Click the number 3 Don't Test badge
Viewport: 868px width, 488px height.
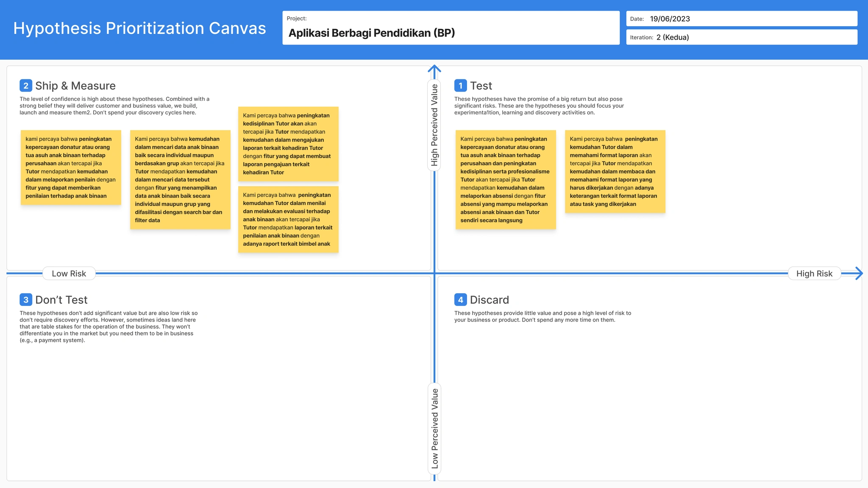tap(26, 300)
